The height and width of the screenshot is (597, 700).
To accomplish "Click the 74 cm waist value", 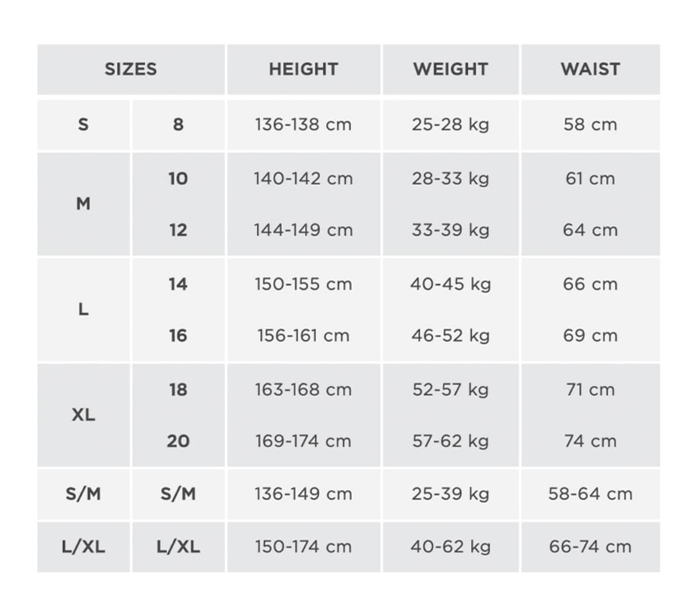I will point(590,441).
